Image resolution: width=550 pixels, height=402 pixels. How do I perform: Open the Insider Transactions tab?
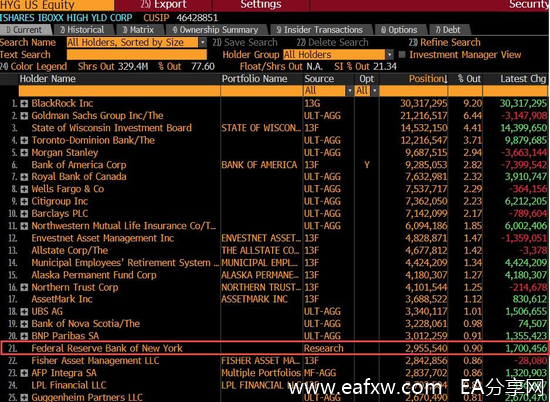[x=320, y=30]
